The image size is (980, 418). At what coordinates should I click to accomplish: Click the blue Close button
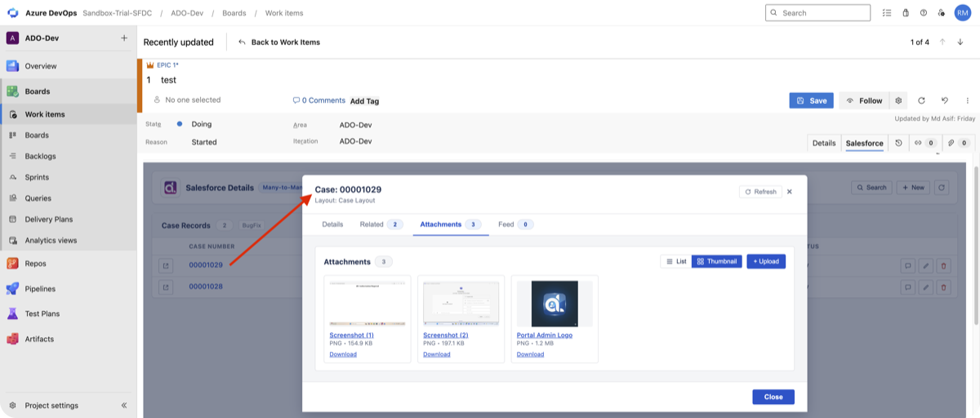(773, 397)
